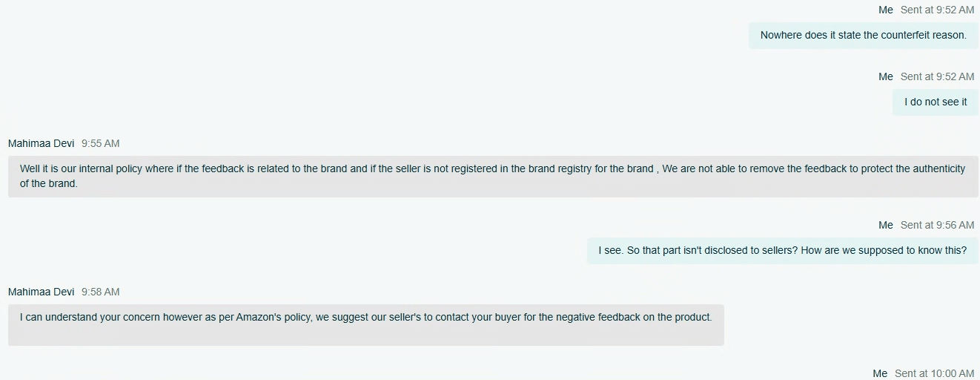Click the "Sent at 9:56 AM" timestamp
This screenshot has width=980, height=380.
[x=937, y=225]
